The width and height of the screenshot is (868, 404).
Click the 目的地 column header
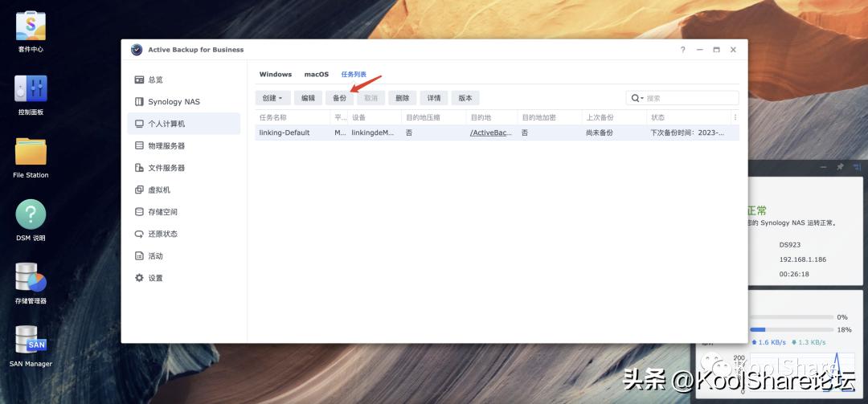point(492,117)
